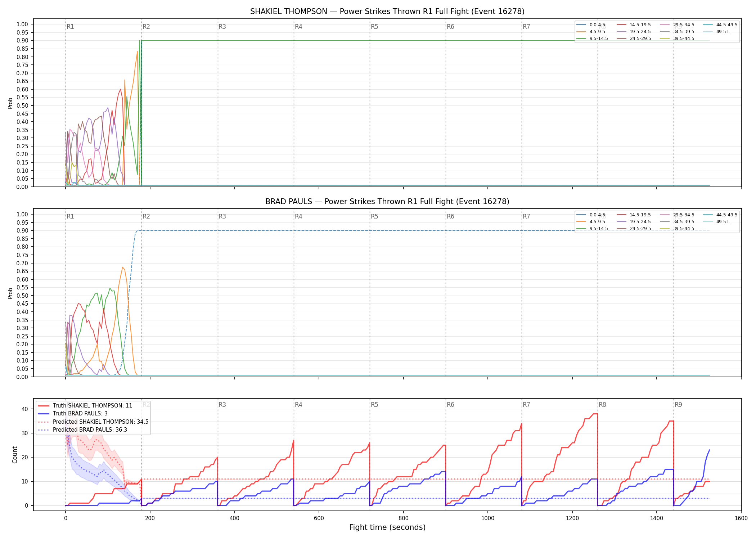Click the R5 round marker in Pauls chart
The height and width of the screenshot is (540, 756).
[x=374, y=216]
